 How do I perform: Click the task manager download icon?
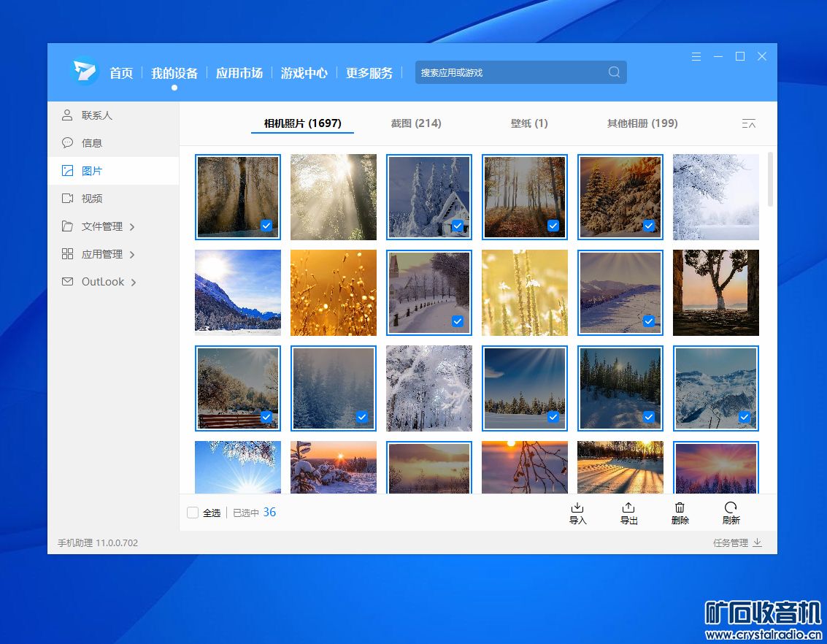[x=757, y=543]
